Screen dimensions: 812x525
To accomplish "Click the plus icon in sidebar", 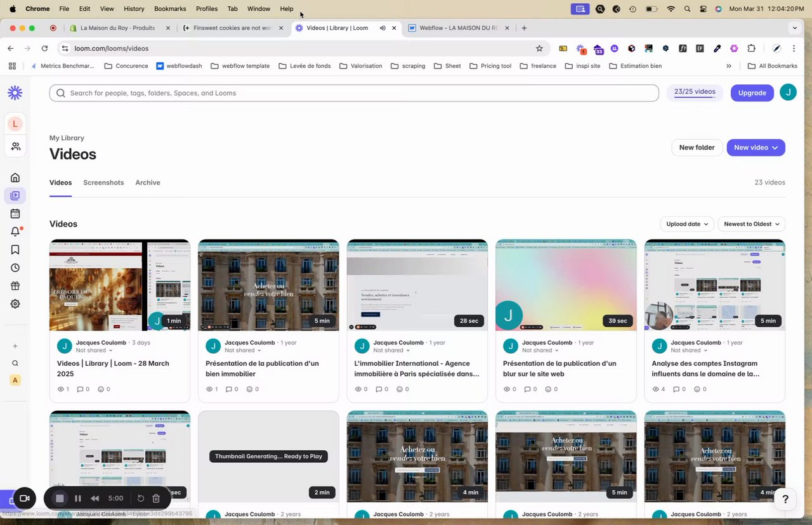I will (x=15, y=346).
